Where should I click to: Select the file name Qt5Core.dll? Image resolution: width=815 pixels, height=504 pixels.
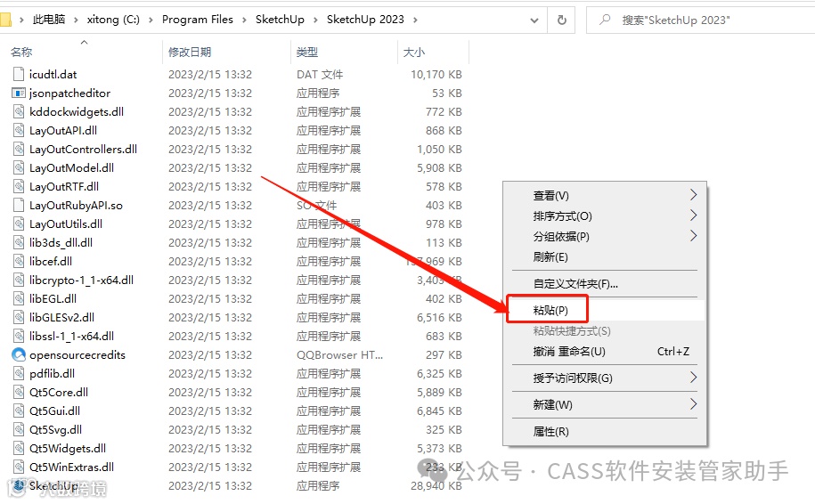point(59,393)
